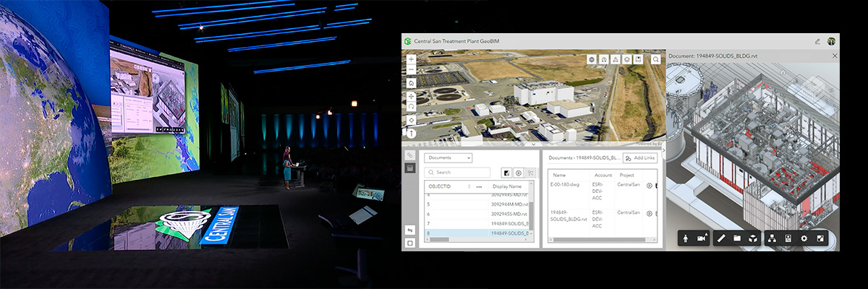Click the square icon in left sidebar
Viewport: 868px width, 289px height.
(x=410, y=243)
